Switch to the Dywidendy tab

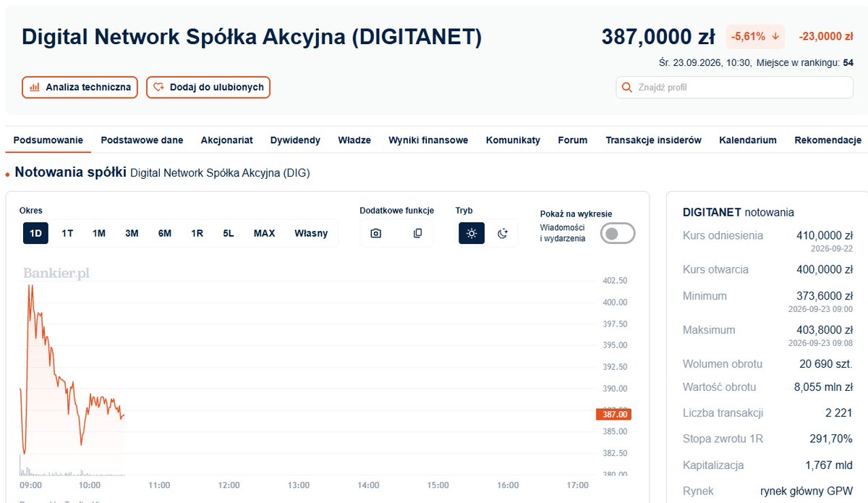[295, 140]
